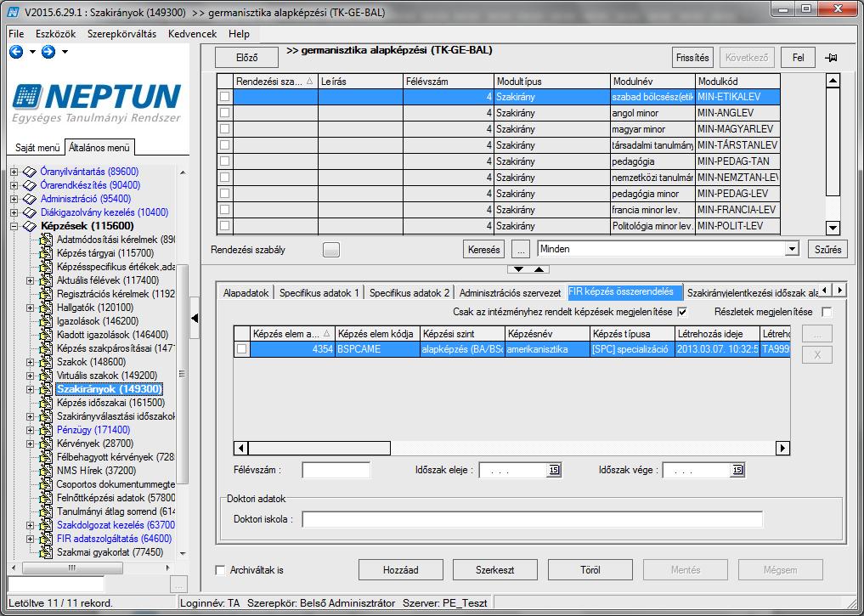Open the dropdown arrow beside the back button

click(x=32, y=52)
